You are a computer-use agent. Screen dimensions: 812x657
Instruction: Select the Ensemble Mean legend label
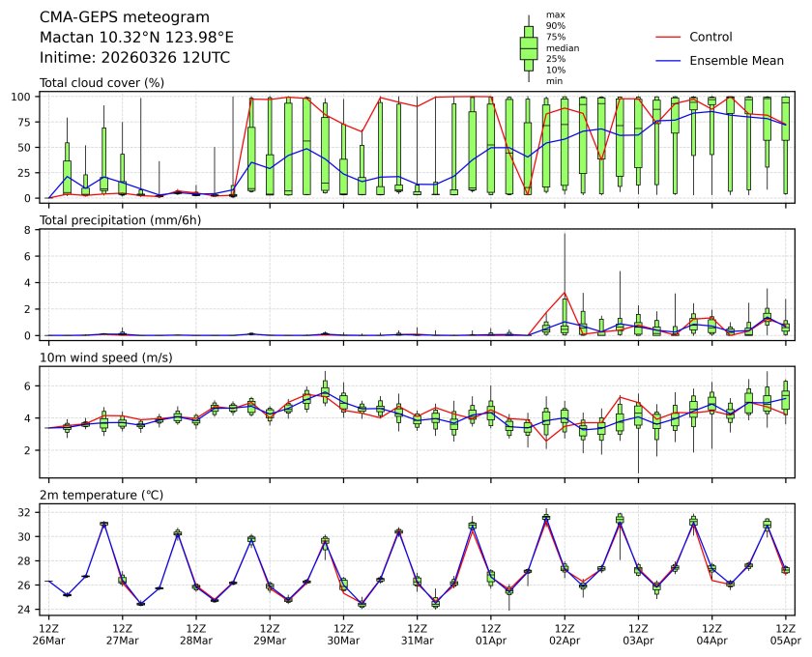click(736, 60)
